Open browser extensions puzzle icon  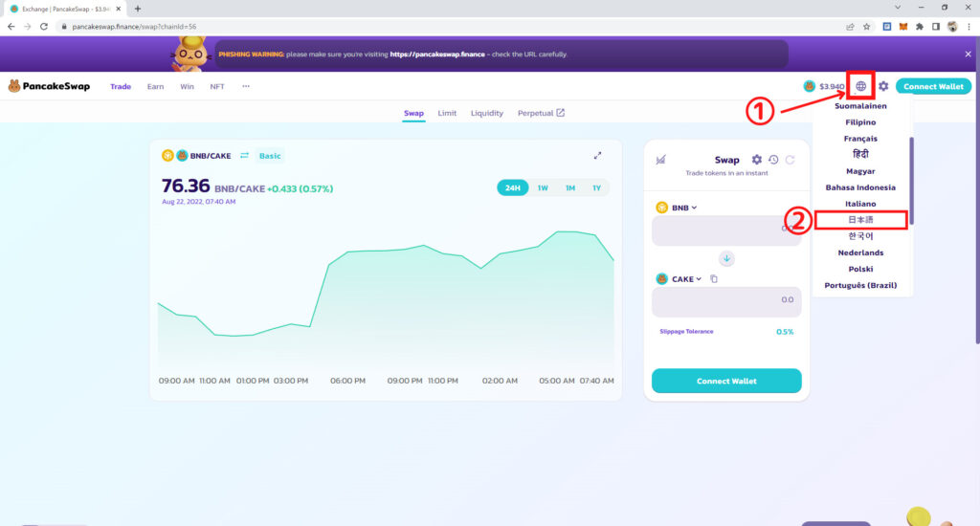click(920, 27)
